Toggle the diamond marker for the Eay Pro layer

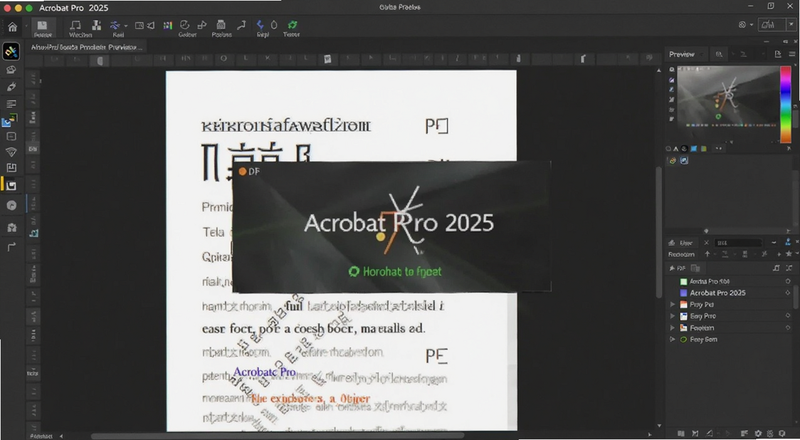pyautogui.click(x=788, y=316)
